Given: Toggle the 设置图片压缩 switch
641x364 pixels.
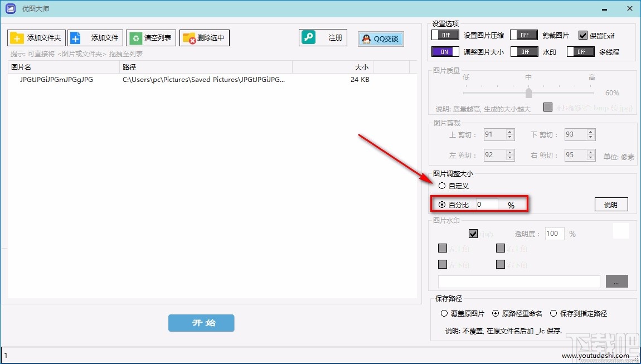Looking at the screenshot, I should tap(445, 35).
